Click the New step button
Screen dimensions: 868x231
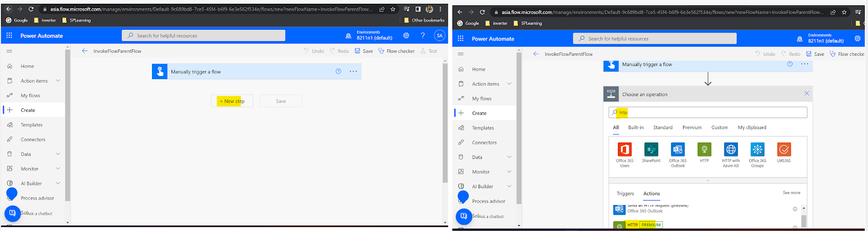[232, 101]
